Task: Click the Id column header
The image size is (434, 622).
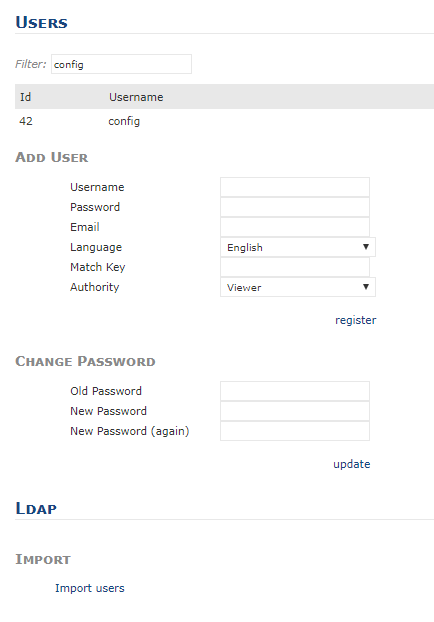Action: coord(25,97)
